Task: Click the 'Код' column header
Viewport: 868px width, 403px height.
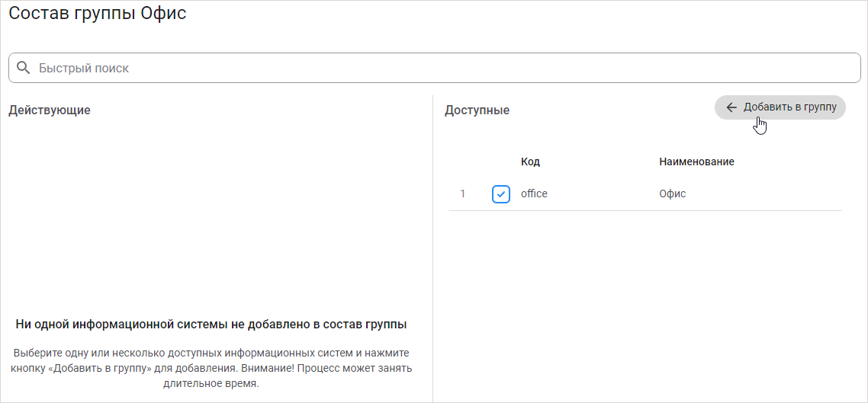Action: click(x=530, y=162)
